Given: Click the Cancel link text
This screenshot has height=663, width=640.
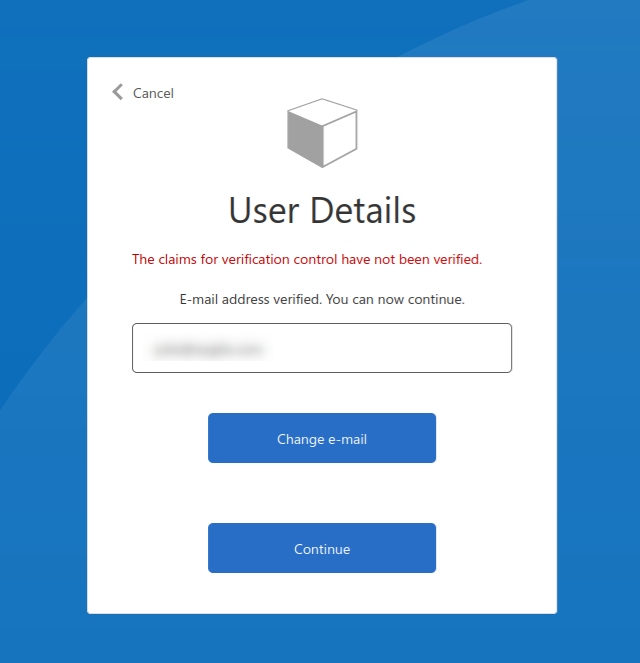Looking at the screenshot, I should pyautogui.click(x=153, y=93).
